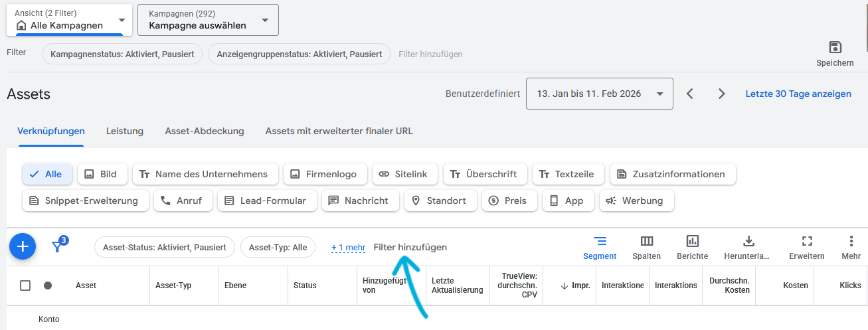Screen dimensions: 868x330
Task: Toggle the Sitelink asset type chip
Action: coord(404,174)
